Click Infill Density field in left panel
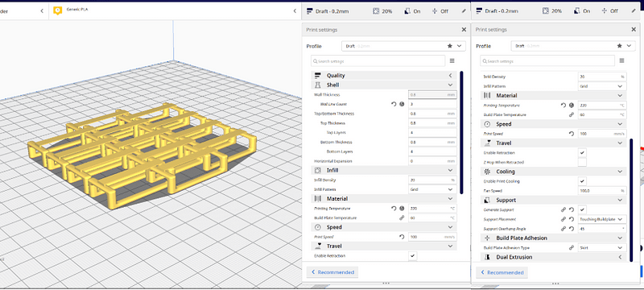The height and width of the screenshot is (290, 644). click(x=432, y=180)
